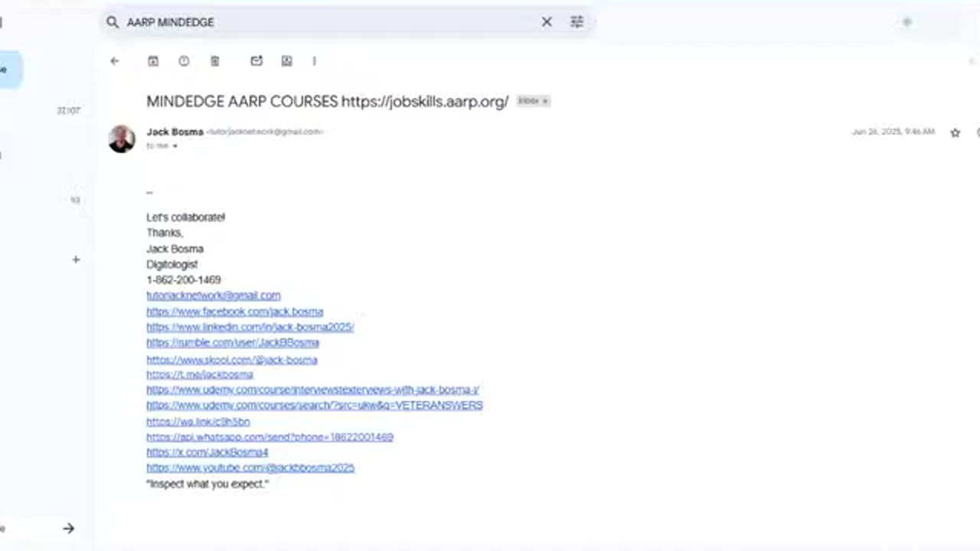Open the wa.link WhatsApp short link
Viewport: 980px width, 551px height.
click(198, 422)
